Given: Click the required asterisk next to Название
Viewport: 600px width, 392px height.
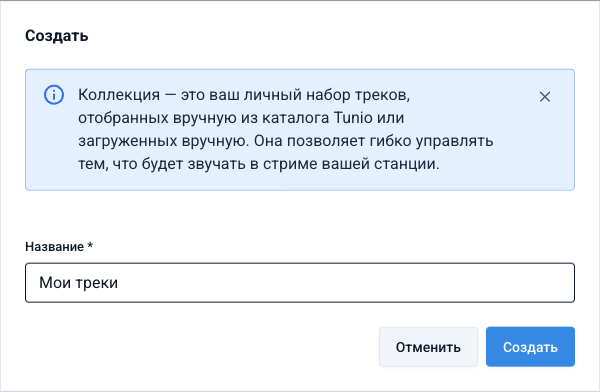Looking at the screenshot, I should click(90, 245).
